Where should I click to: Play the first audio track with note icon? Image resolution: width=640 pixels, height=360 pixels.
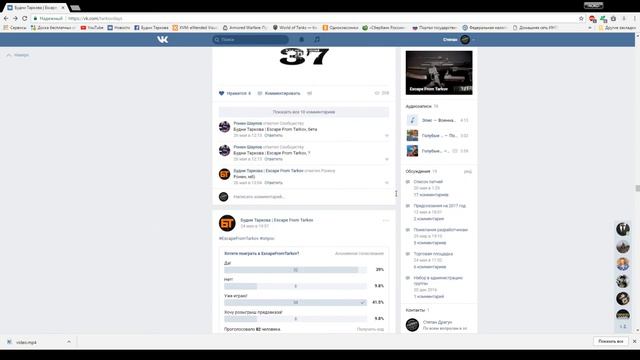412,120
